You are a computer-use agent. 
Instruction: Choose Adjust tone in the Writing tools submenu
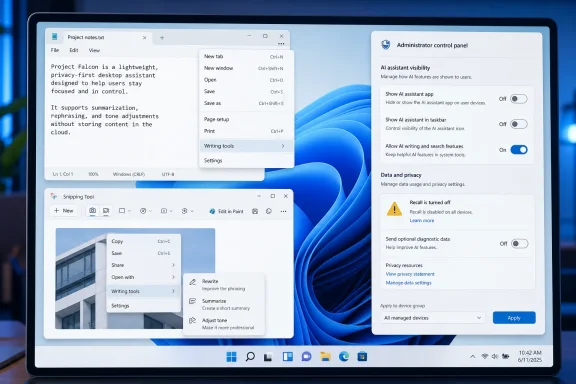(224, 324)
